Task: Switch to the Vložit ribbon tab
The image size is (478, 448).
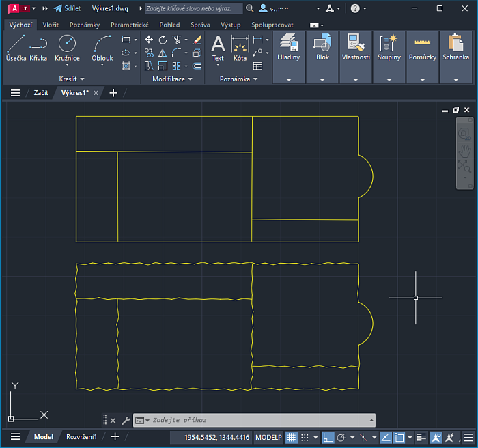Action: click(x=51, y=25)
